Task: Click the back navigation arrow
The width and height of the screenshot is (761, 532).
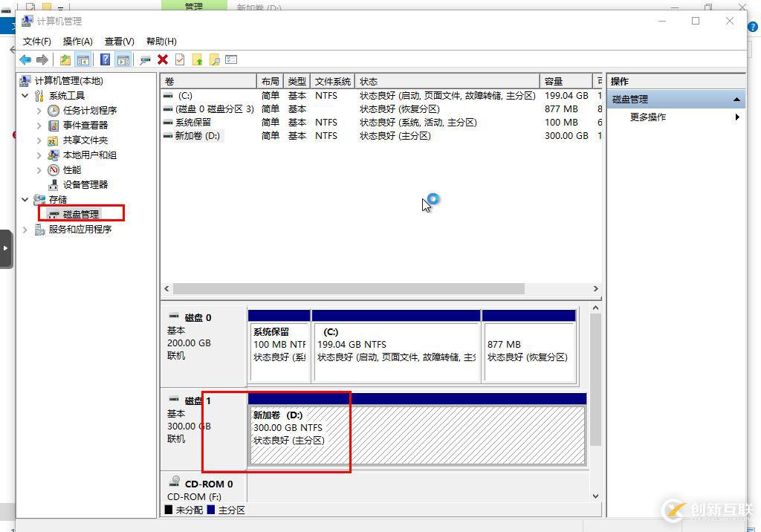Action: [x=25, y=59]
